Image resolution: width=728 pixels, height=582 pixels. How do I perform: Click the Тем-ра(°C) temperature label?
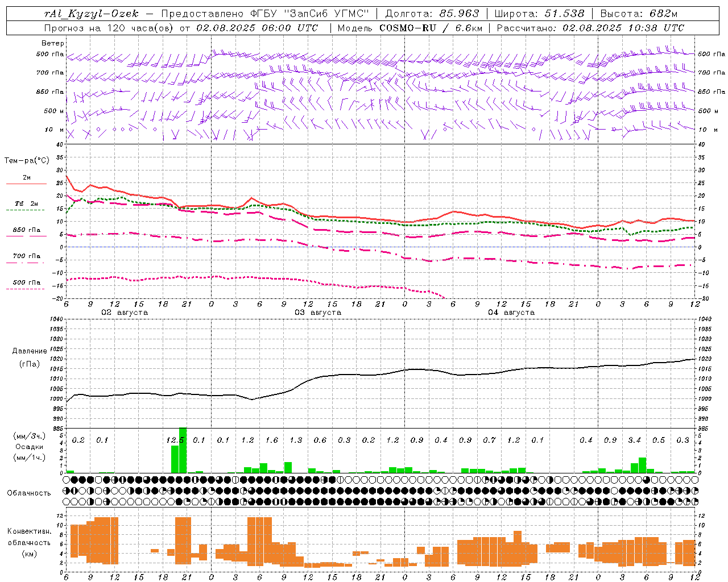click(27, 161)
